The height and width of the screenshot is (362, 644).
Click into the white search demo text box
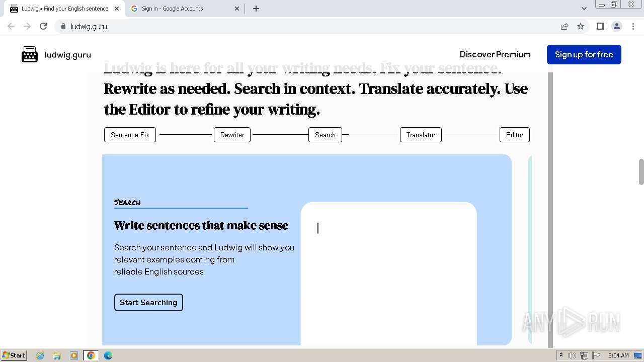coord(388,274)
